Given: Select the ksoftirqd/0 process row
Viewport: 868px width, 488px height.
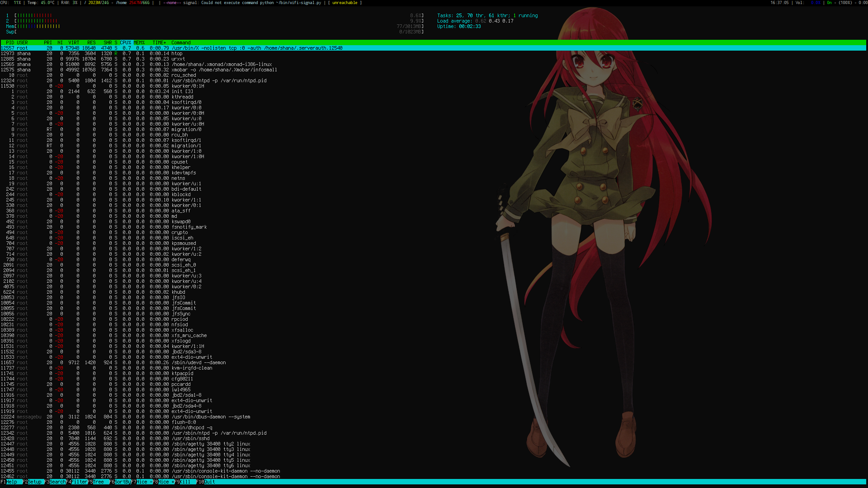Looking at the screenshot, I should click(433, 102).
